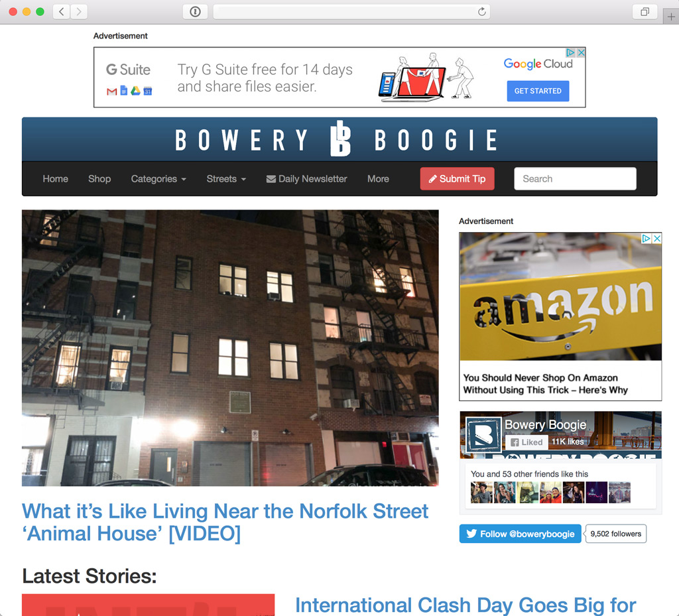Click the G Suite logo in the ad
Screen dimensions: 679x616
(128, 70)
